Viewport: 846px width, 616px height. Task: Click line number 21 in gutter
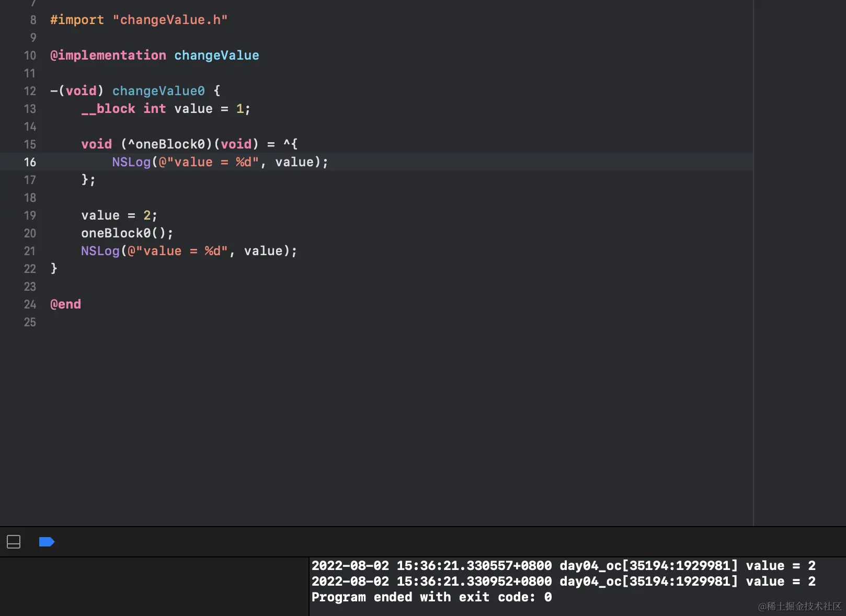point(30,251)
